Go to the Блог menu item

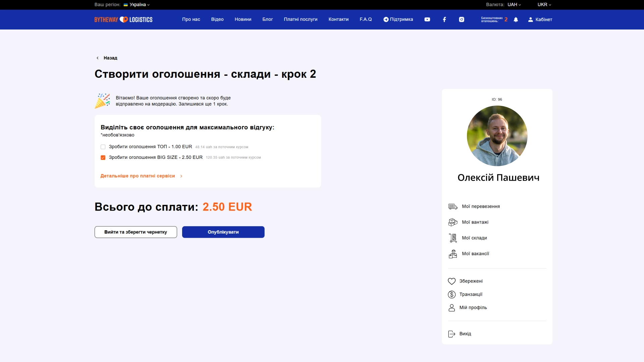[267, 19]
